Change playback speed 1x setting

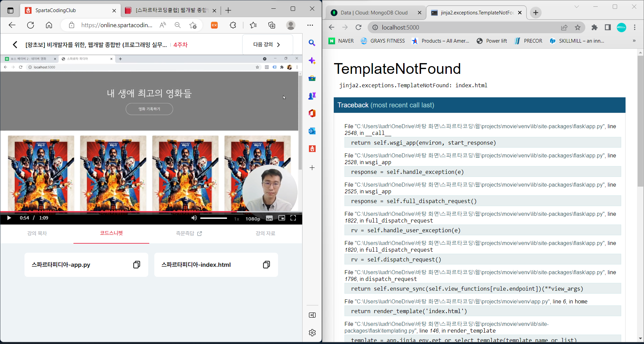tap(237, 219)
